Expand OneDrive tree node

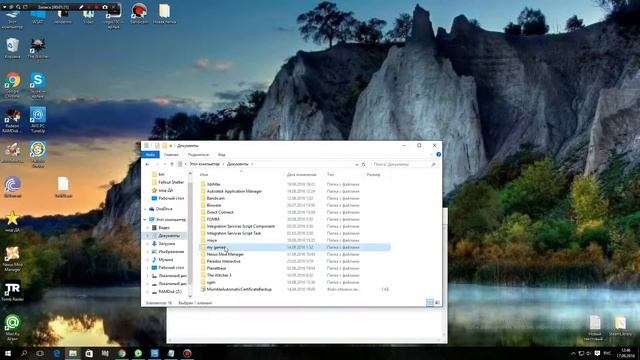pyautogui.click(x=145, y=209)
